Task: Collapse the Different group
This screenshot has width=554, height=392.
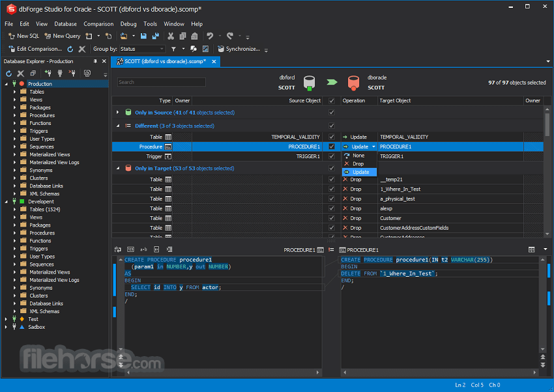Action: (x=118, y=126)
